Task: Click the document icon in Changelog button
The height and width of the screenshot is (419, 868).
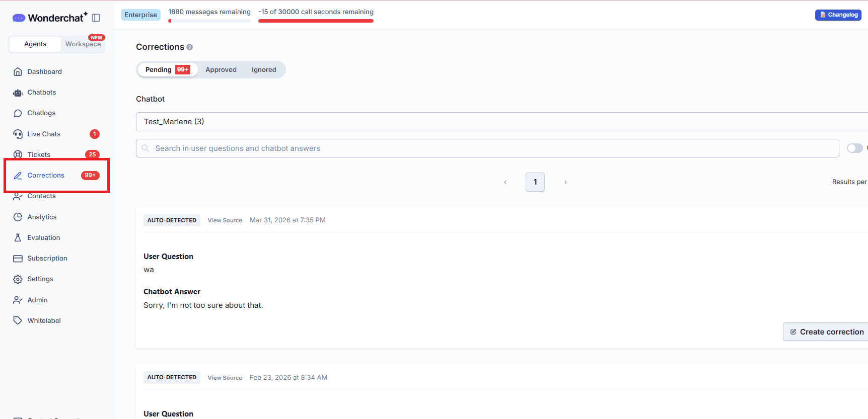Action: (x=823, y=15)
